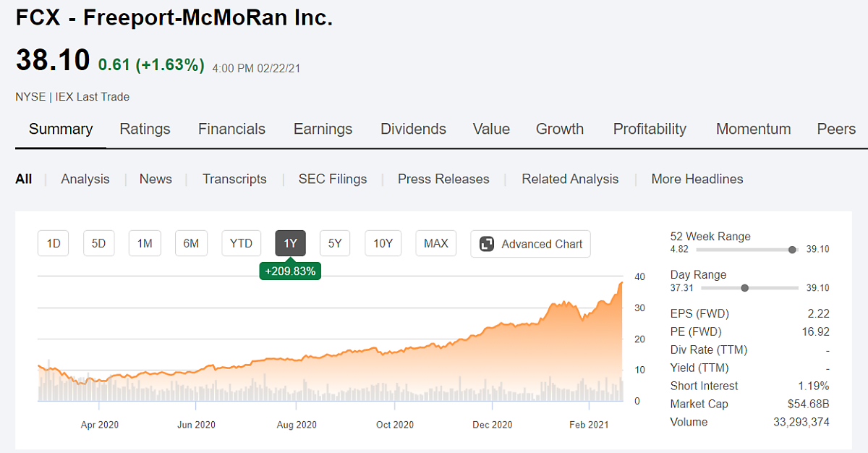The width and height of the screenshot is (868, 453).
Task: Set chart range to 6M
Action: (x=191, y=244)
